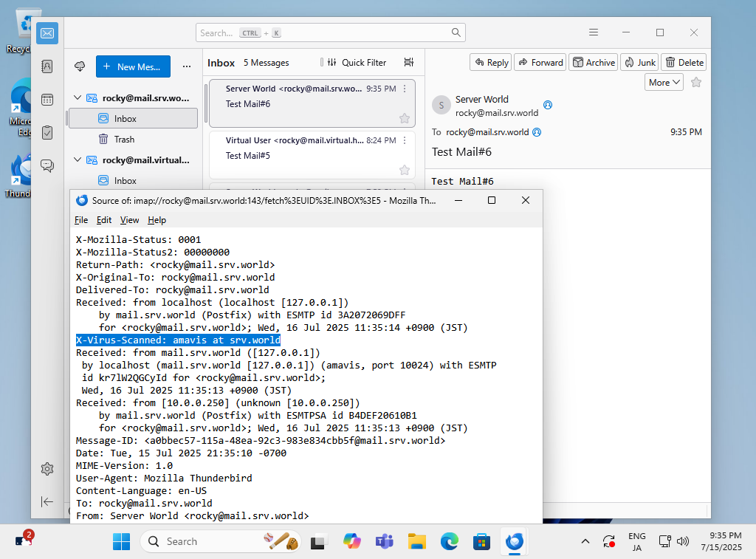Click highlighted X-Virus-Scanned header line
This screenshot has height=559, width=756.
(178, 340)
